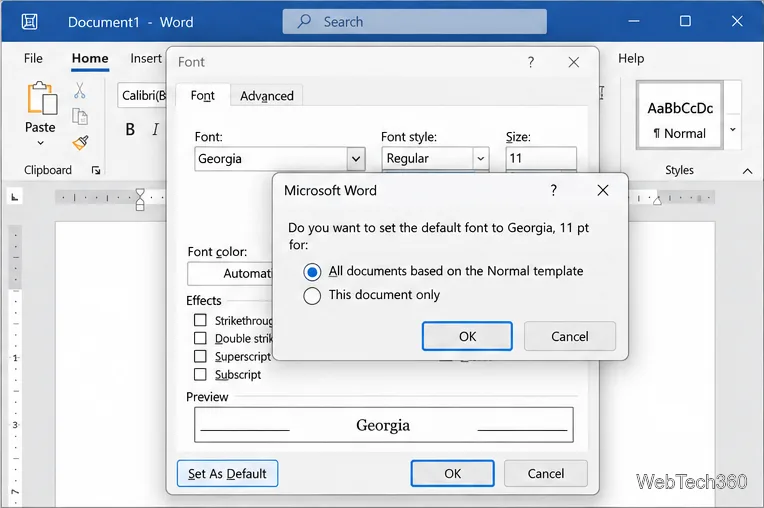Select the Font tab in Font dialog
This screenshot has height=508, width=764.
203,95
